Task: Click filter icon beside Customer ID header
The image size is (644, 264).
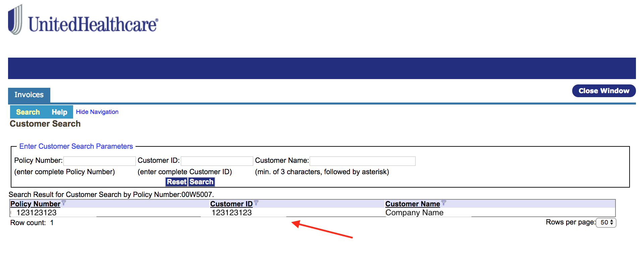Action: (256, 203)
